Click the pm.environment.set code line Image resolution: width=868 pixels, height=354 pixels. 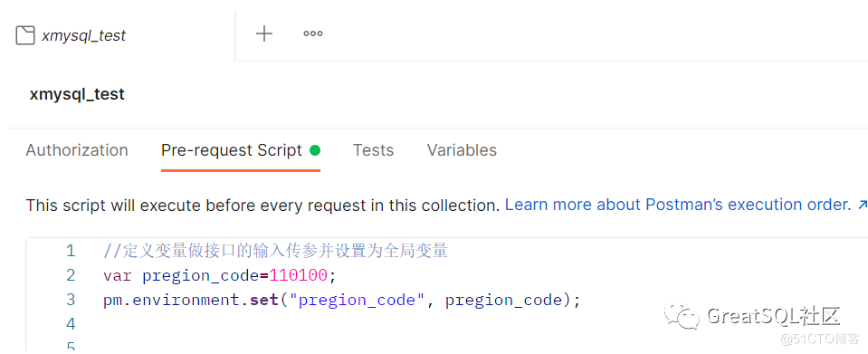341,301
